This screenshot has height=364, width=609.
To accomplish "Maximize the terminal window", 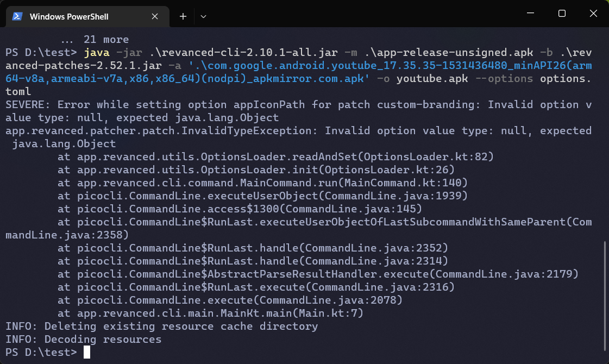I will 562,13.
